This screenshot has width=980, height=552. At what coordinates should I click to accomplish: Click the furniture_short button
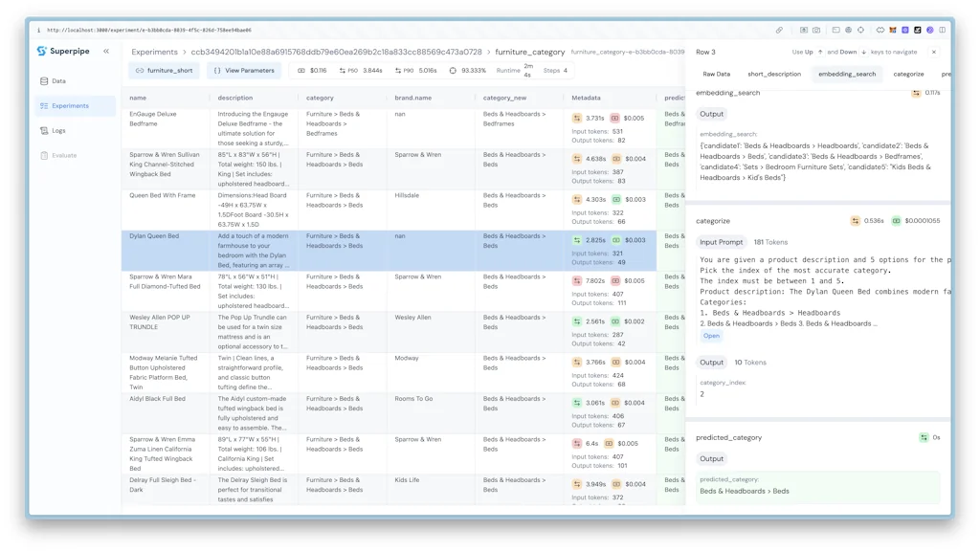point(164,71)
